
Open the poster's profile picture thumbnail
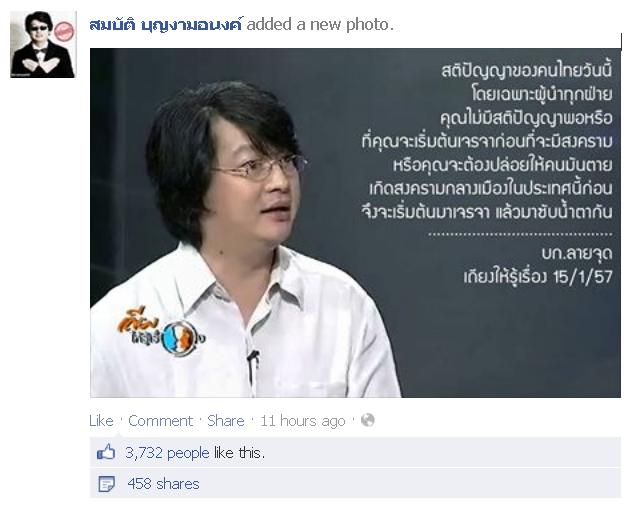pyautogui.click(x=43, y=44)
